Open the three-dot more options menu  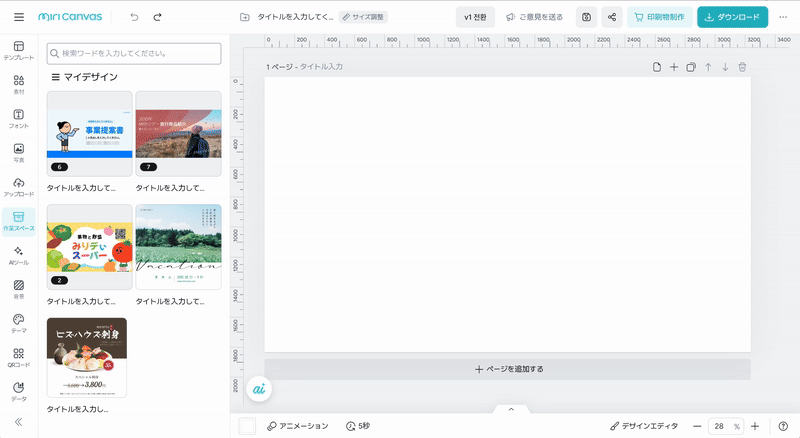(783, 17)
